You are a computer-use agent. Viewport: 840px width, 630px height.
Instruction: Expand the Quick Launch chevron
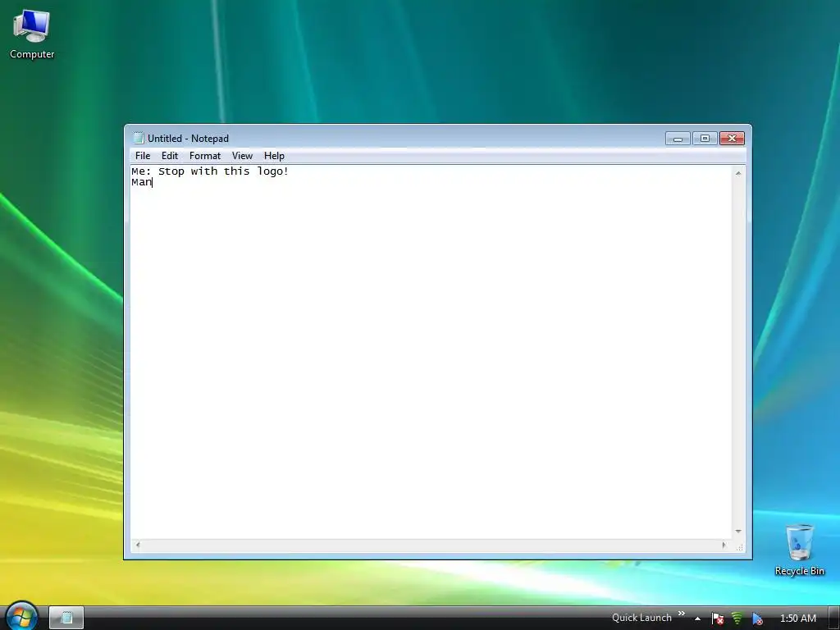point(682,614)
